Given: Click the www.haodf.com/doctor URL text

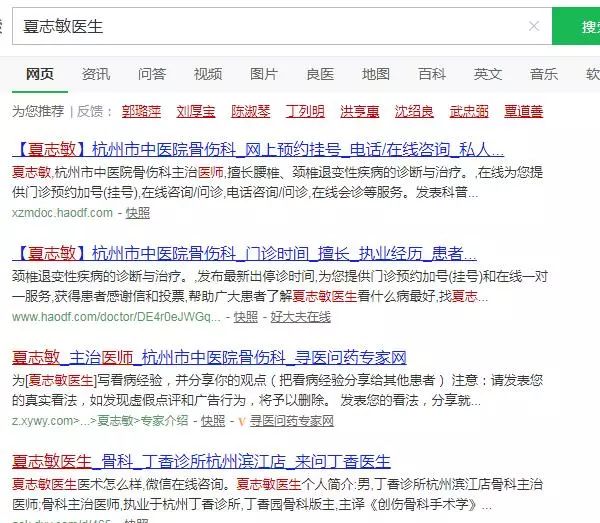Looking at the screenshot, I should tap(116, 317).
